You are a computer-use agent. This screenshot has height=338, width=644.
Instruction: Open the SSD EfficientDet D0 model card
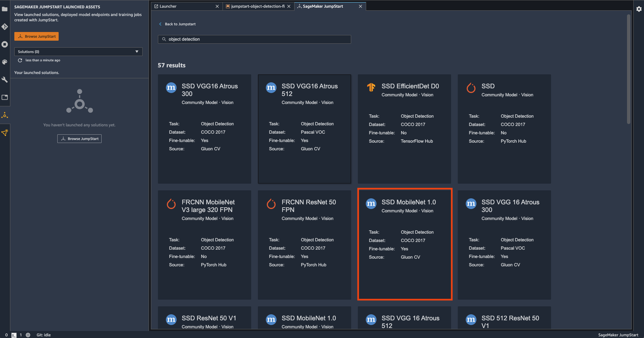[x=404, y=129]
